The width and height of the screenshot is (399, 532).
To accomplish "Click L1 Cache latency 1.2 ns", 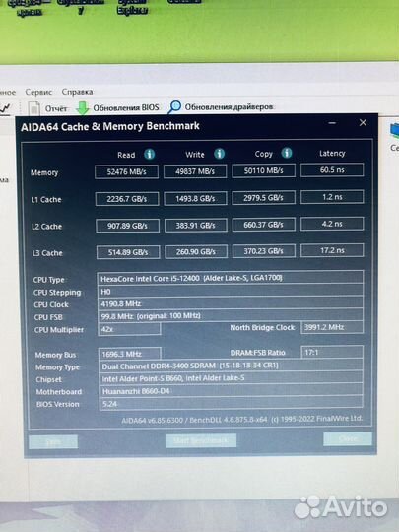I will tap(332, 197).
